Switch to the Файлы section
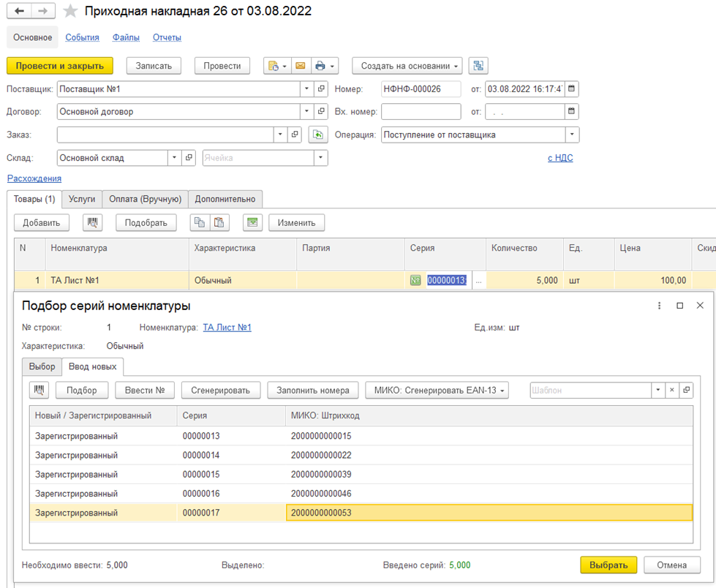 126,37
